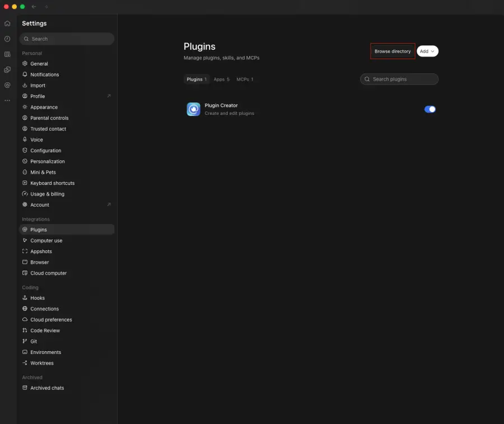Click the Connections globe icon
The image size is (504, 424).
click(25, 309)
